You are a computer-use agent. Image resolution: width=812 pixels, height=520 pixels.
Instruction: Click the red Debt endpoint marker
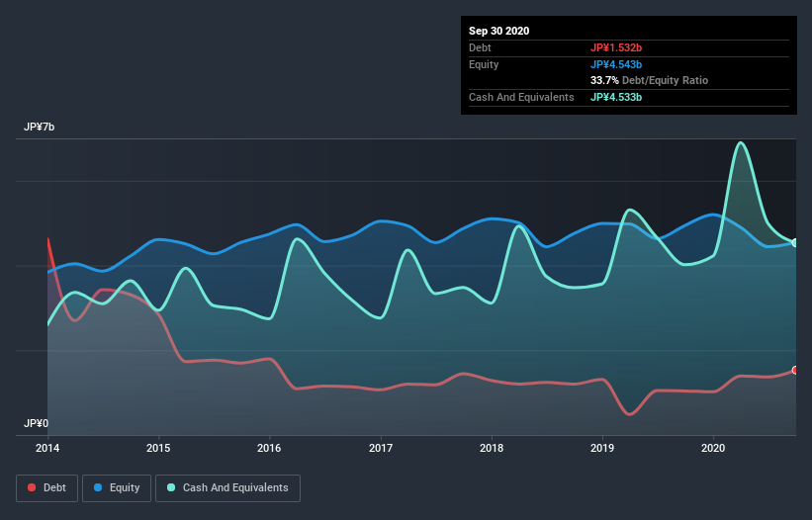[x=795, y=370]
